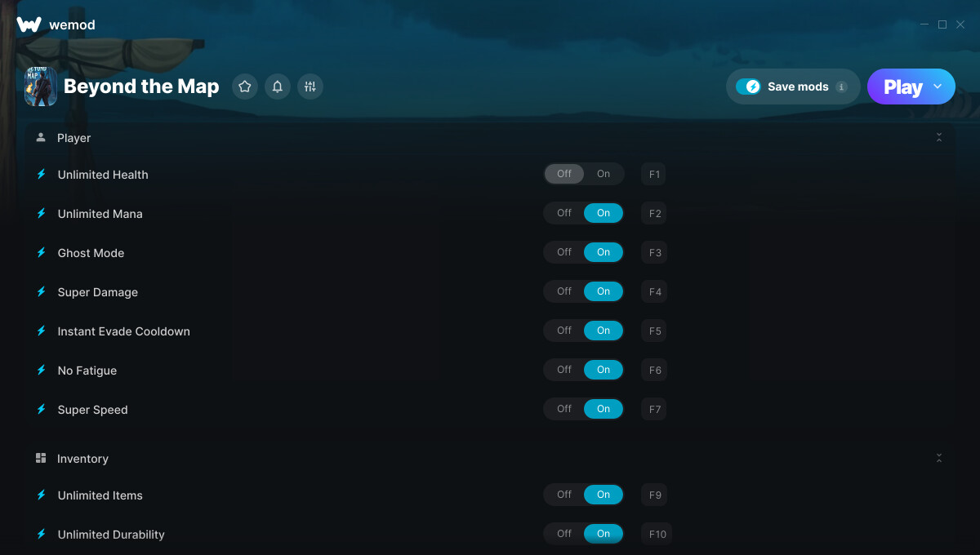Click the Player category person icon

tap(41, 137)
